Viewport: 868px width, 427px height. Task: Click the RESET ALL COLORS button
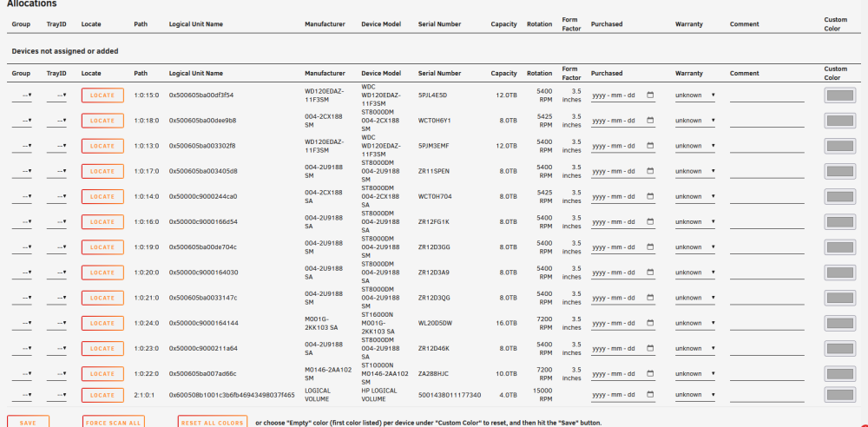pos(213,422)
